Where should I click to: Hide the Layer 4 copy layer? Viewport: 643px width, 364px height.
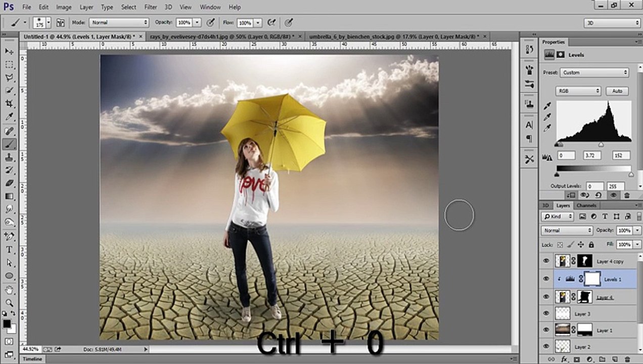pos(546,261)
